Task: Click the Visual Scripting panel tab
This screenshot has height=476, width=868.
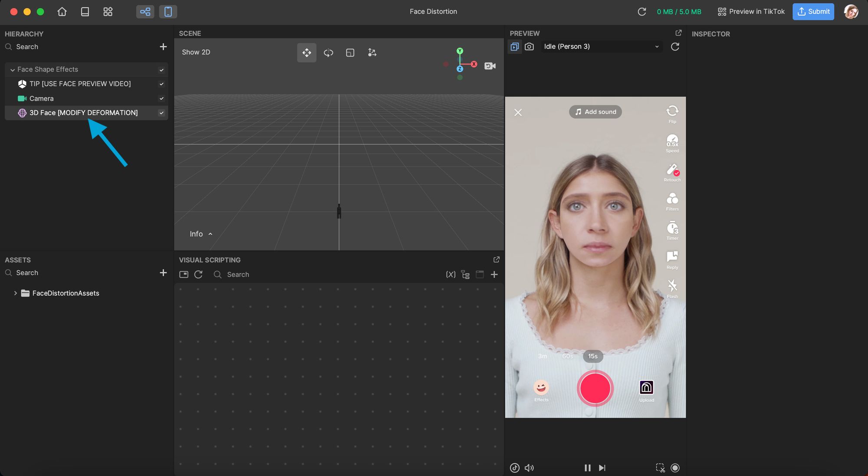Action: pyautogui.click(x=209, y=259)
